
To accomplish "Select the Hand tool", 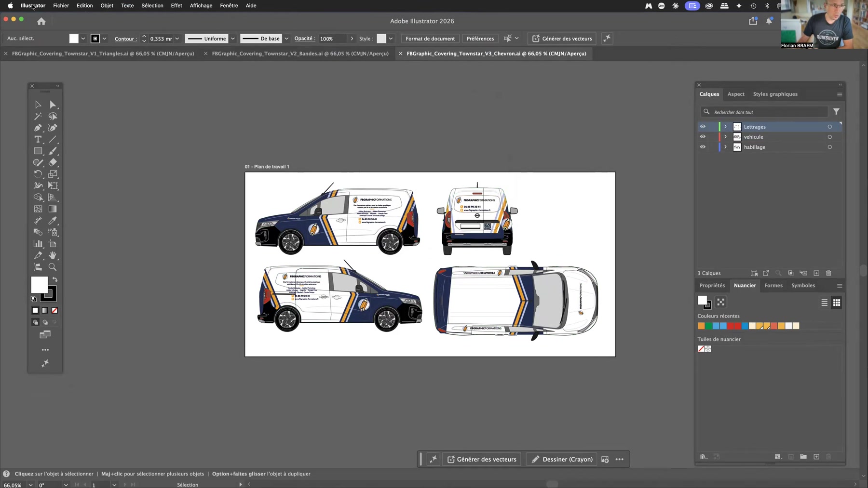I will pos(53,255).
